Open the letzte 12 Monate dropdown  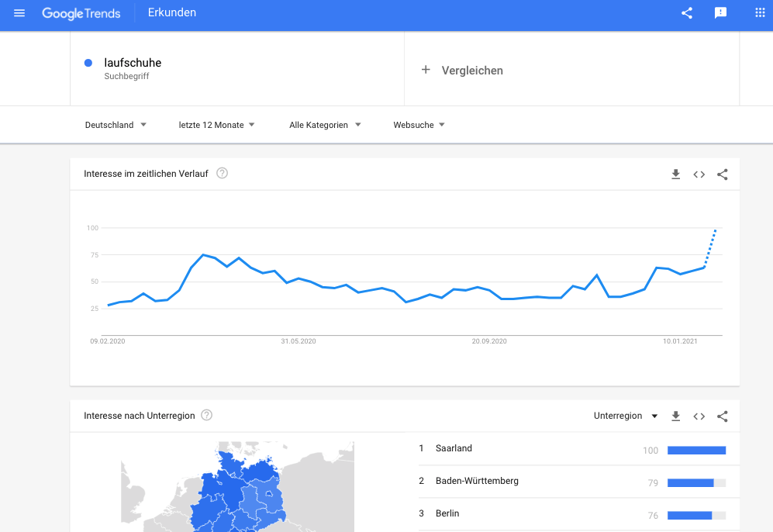(x=216, y=125)
